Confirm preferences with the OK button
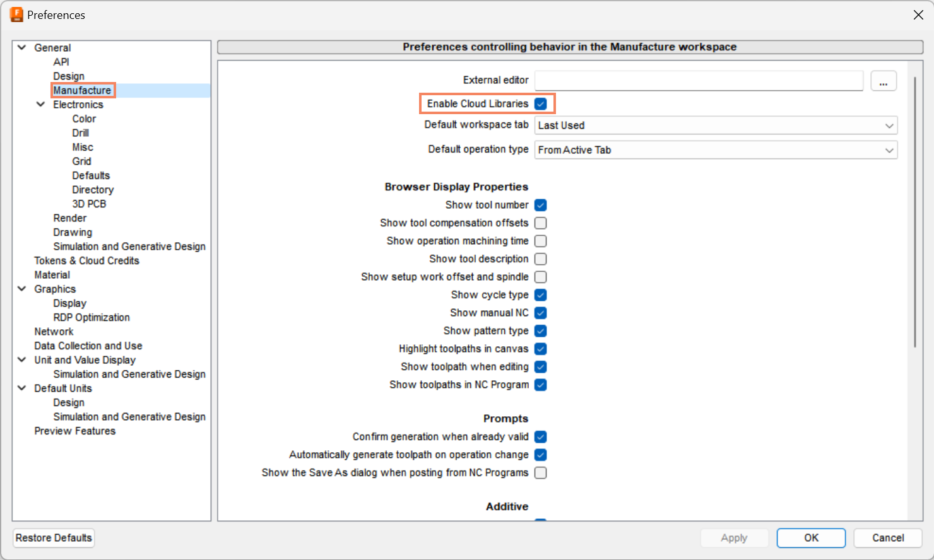 click(811, 538)
